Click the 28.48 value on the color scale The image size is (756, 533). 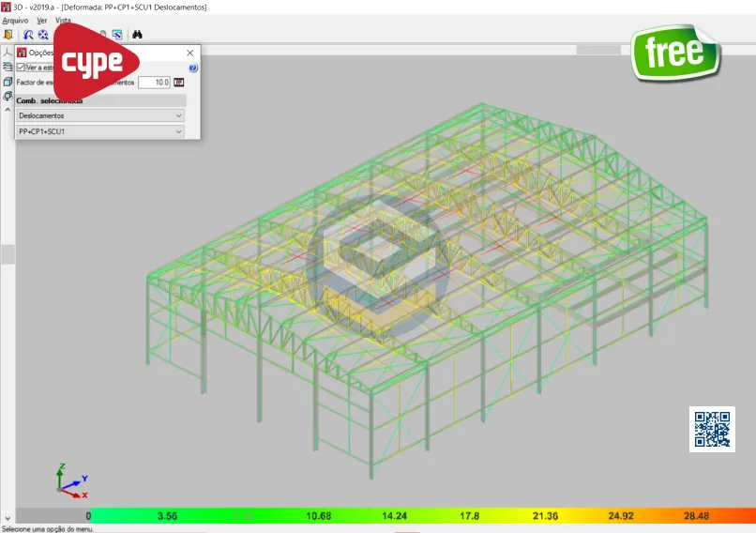click(x=696, y=516)
